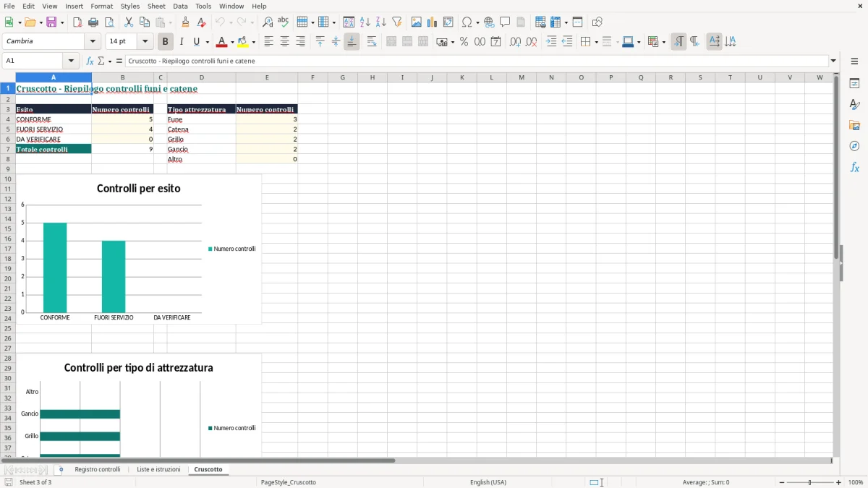Toggle Center Horizontally alignment

click(x=284, y=42)
